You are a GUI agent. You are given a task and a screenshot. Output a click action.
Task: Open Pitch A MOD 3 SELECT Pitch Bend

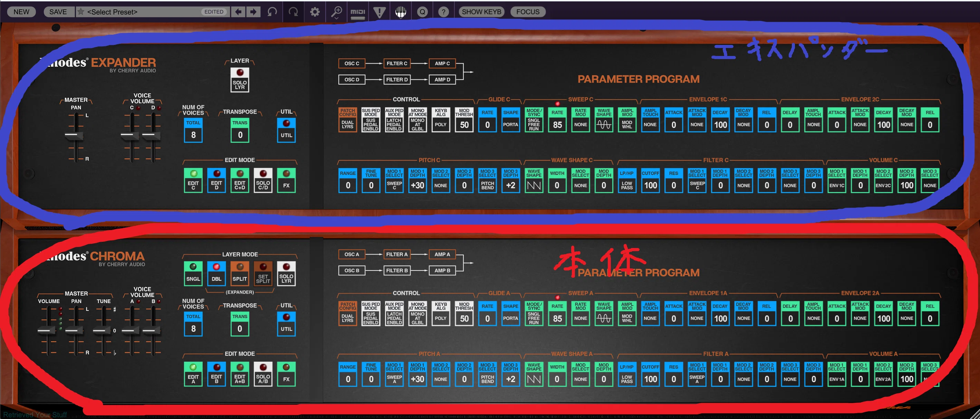point(487,374)
